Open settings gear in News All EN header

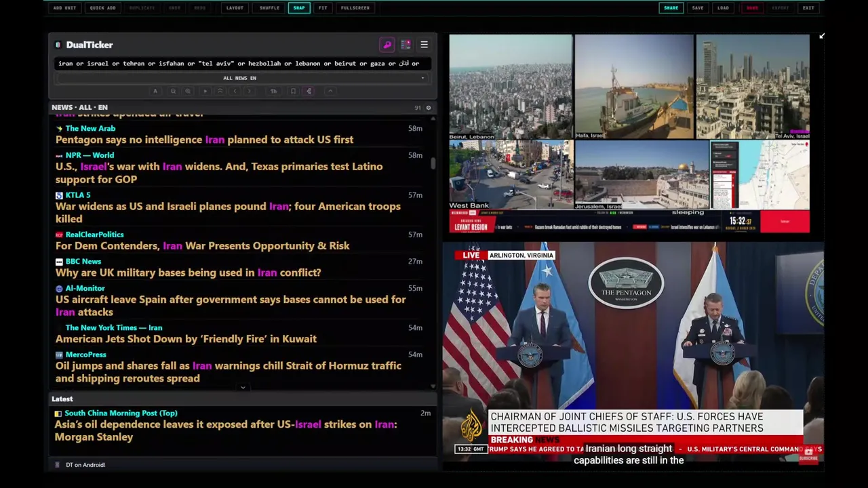(x=428, y=108)
